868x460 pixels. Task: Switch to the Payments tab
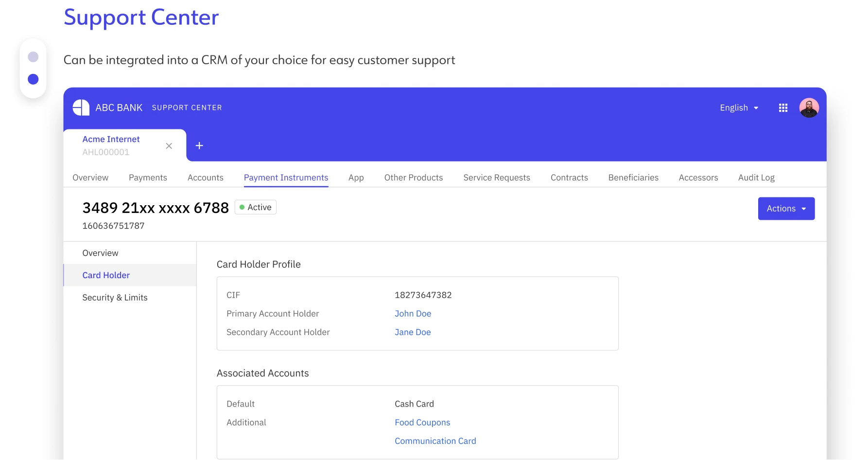coord(148,178)
